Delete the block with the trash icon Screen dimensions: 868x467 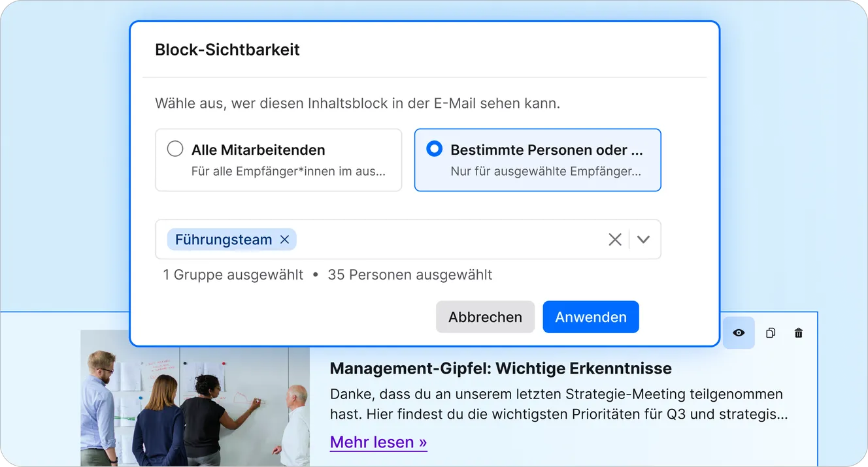click(798, 333)
